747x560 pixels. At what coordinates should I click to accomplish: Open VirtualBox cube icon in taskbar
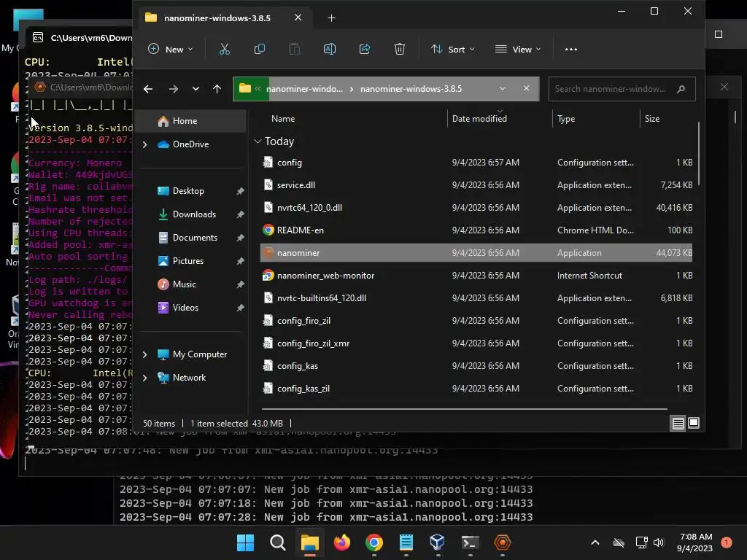[x=438, y=542]
